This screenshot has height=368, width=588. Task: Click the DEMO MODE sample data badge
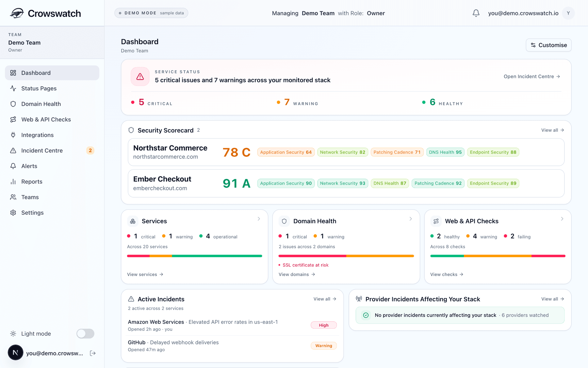[x=151, y=13]
